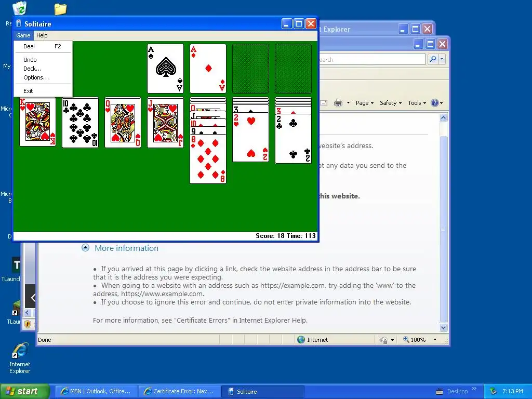The height and width of the screenshot is (399, 532).
Task: Click the fourth empty foundation slot
Action: (293, 68)
